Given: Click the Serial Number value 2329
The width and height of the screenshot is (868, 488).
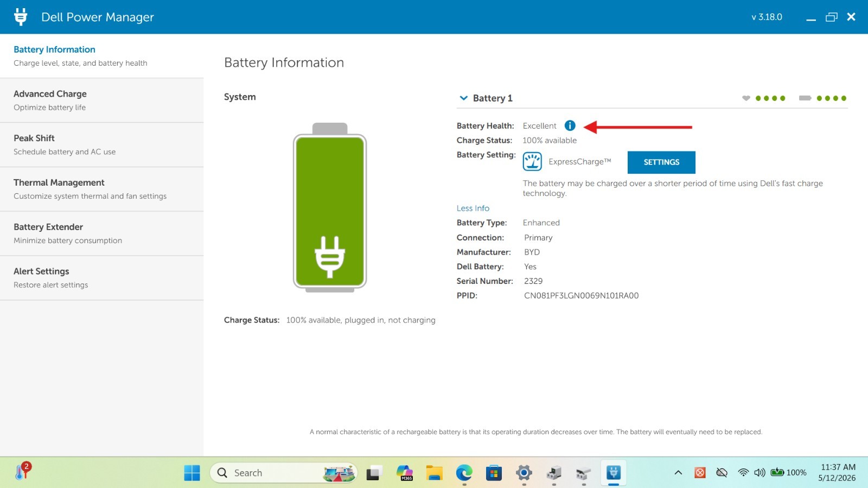Looking at the screenshot, I should coord(533,281).
